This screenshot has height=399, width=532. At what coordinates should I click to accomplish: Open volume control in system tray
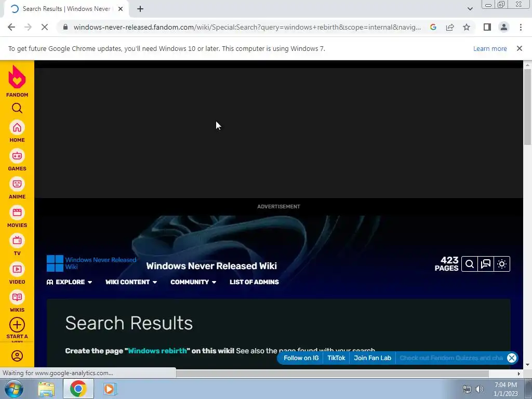pos(480,389)
